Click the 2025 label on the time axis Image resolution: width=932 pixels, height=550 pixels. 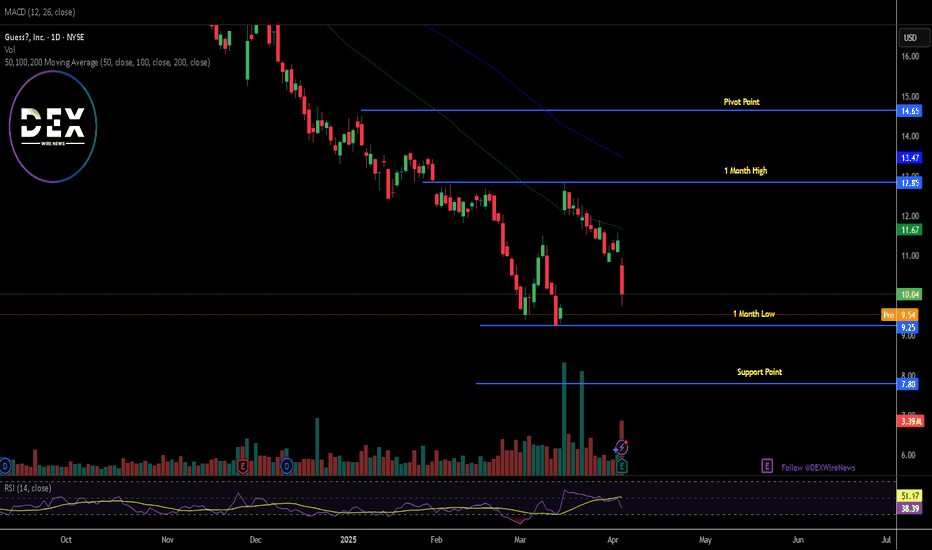[348, 540]
